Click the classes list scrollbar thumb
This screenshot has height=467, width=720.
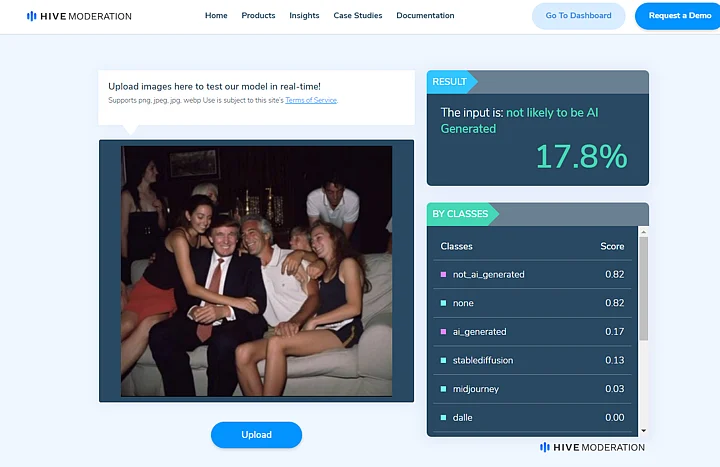click(643, 290)
